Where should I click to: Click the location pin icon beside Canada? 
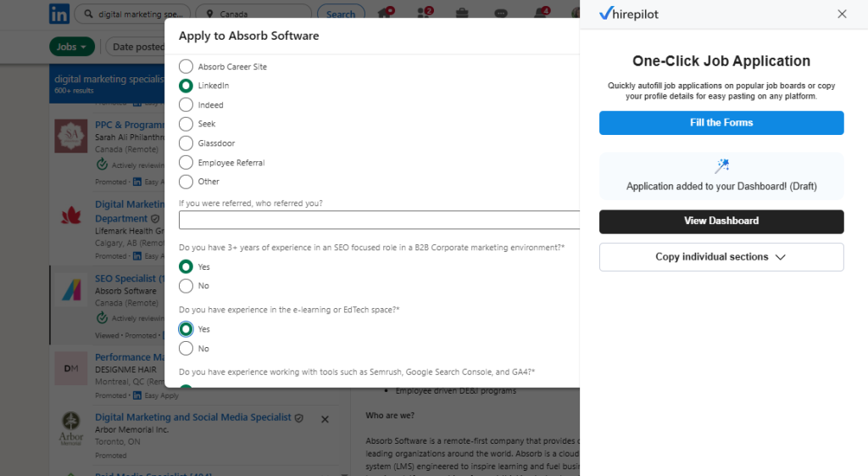(210, 14)
